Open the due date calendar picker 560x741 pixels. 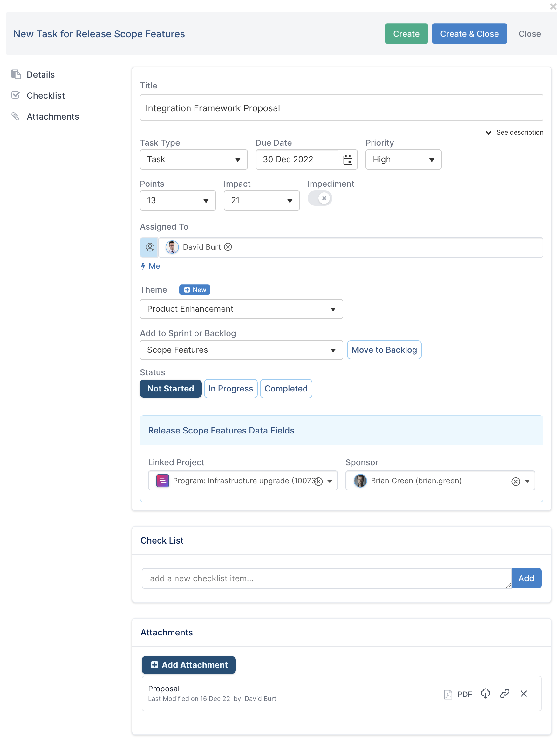(x=347, y=159)
